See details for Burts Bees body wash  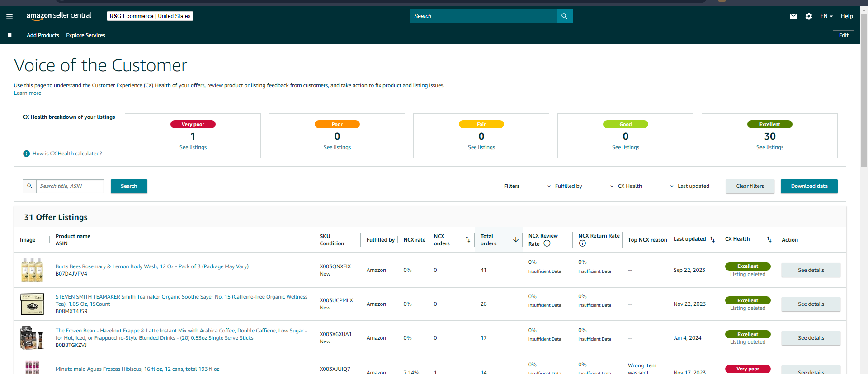[x=811, y=270]
